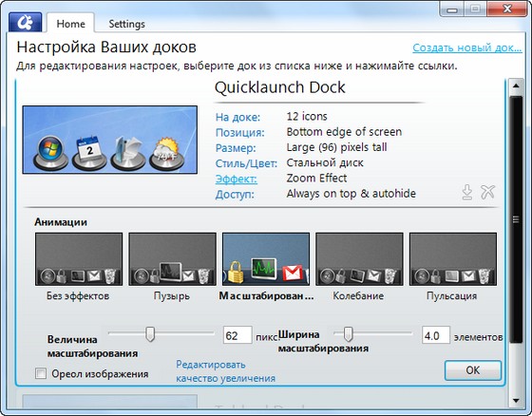Click the scrollbar down arrow
The image size is (532, 416).
(516, 401)
